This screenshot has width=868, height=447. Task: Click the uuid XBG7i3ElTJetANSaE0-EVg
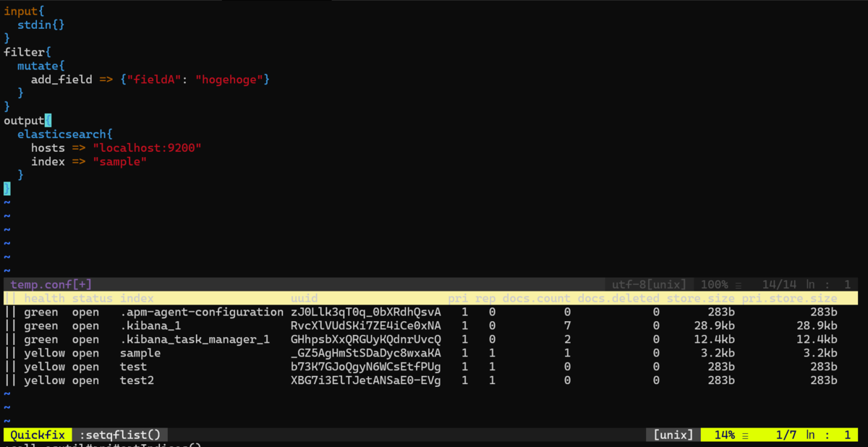coord(366,380)
